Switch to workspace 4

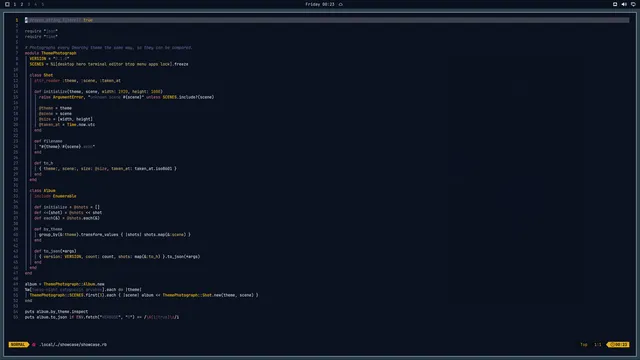tap(36, 4)
